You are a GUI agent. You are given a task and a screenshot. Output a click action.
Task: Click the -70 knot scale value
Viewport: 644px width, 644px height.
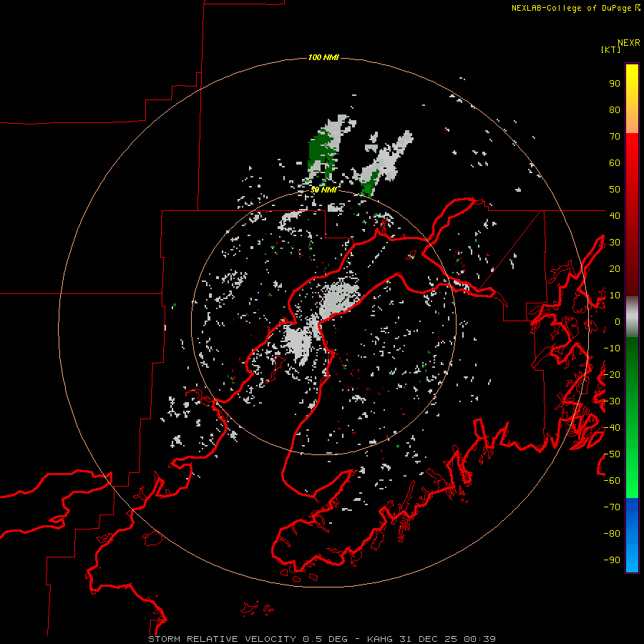pos(612,507)
